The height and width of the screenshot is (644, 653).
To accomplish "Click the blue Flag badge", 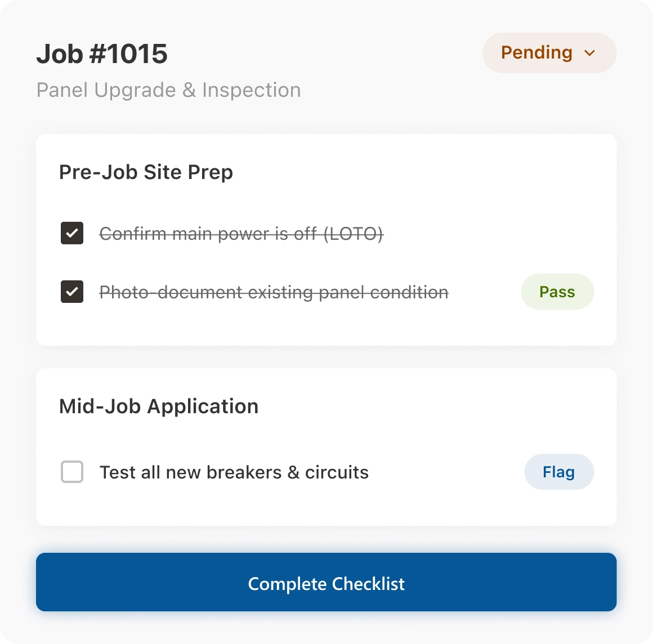I will pyautogui.click(x=558, y=472).
